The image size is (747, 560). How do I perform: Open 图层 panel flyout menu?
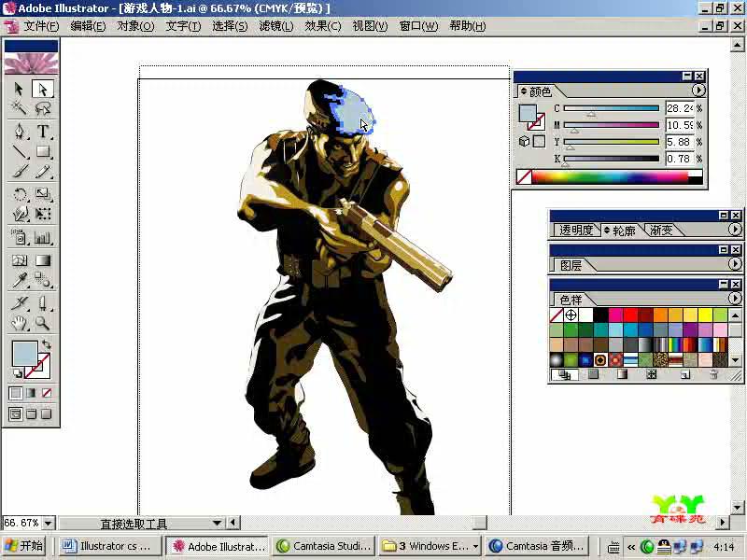735,264
